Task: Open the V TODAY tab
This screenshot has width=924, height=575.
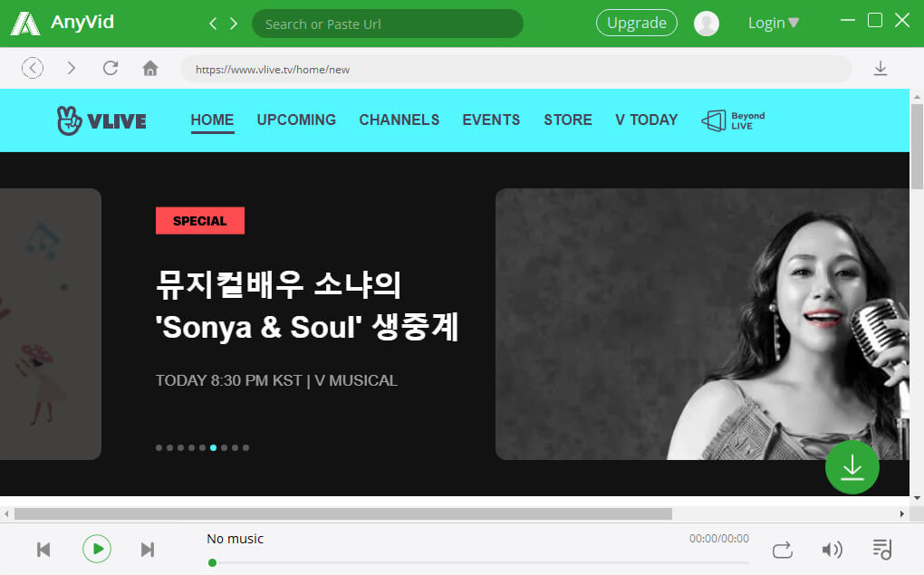Action: [647, 120]
